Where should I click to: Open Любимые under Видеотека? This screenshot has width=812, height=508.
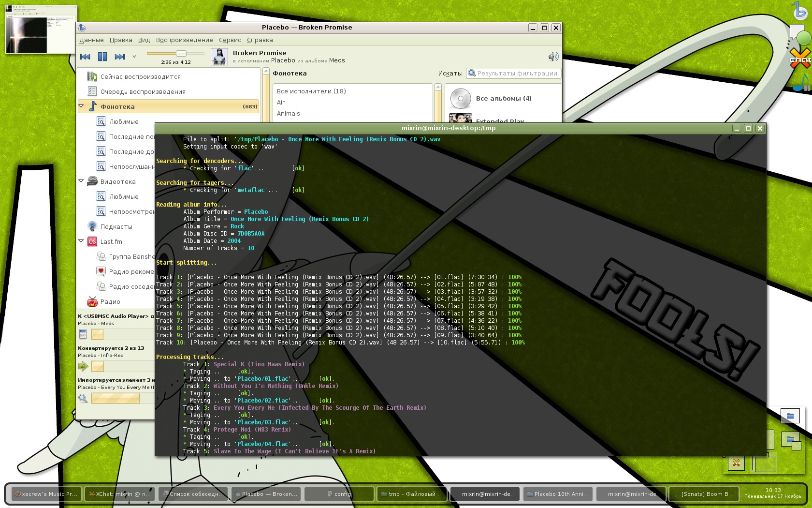click(x=124, y=196)
